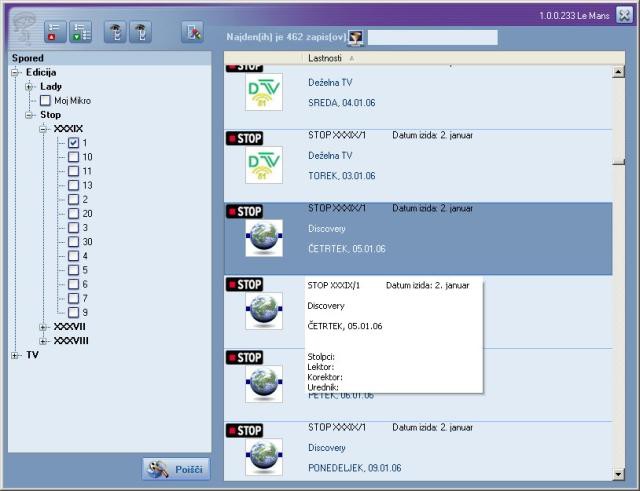Click the STOP logo in the highlighted row

[244, 211]
